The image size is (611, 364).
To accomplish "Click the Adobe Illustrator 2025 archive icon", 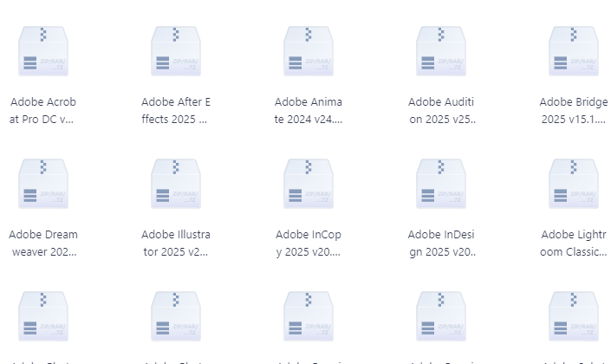I will click(x=176, y=185).
